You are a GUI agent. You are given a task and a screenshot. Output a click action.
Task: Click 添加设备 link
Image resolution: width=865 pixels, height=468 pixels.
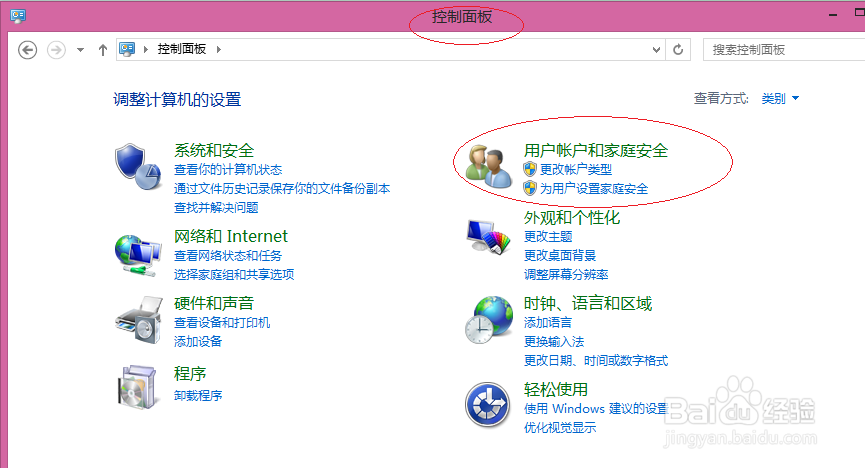(198, 342)
